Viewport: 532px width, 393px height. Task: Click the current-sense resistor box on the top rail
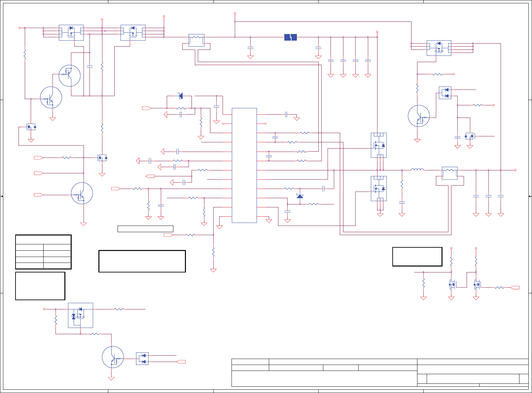(x=196, y=40)
